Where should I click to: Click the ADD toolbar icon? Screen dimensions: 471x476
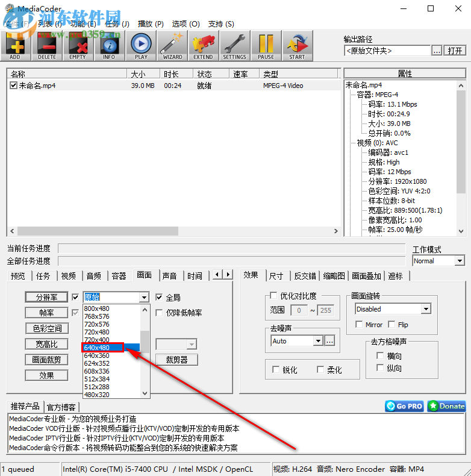pyautogui.click(x=16, y=46)
